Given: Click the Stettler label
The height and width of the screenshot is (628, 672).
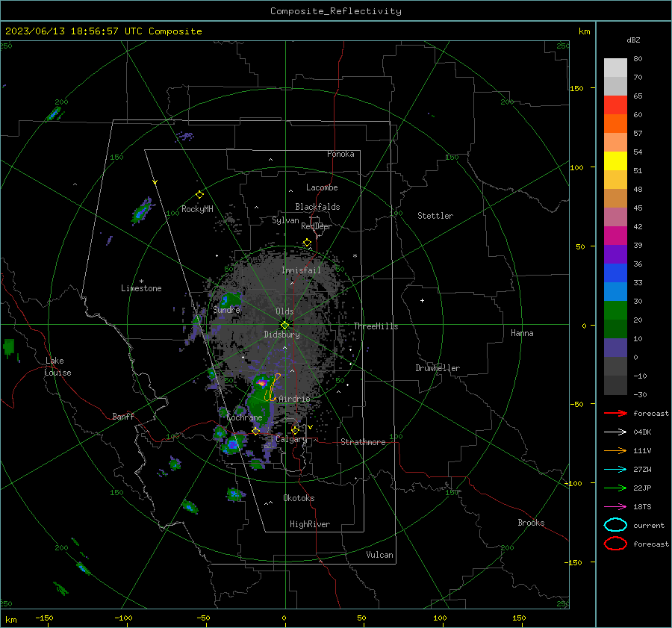Looking at the screenshot, I should coord(435,216).
